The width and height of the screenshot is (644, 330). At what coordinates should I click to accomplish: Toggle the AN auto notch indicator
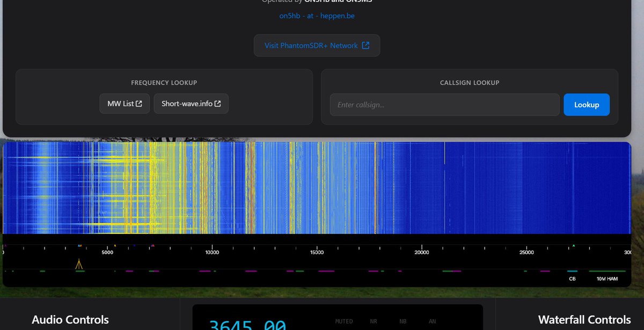(433, 321)
